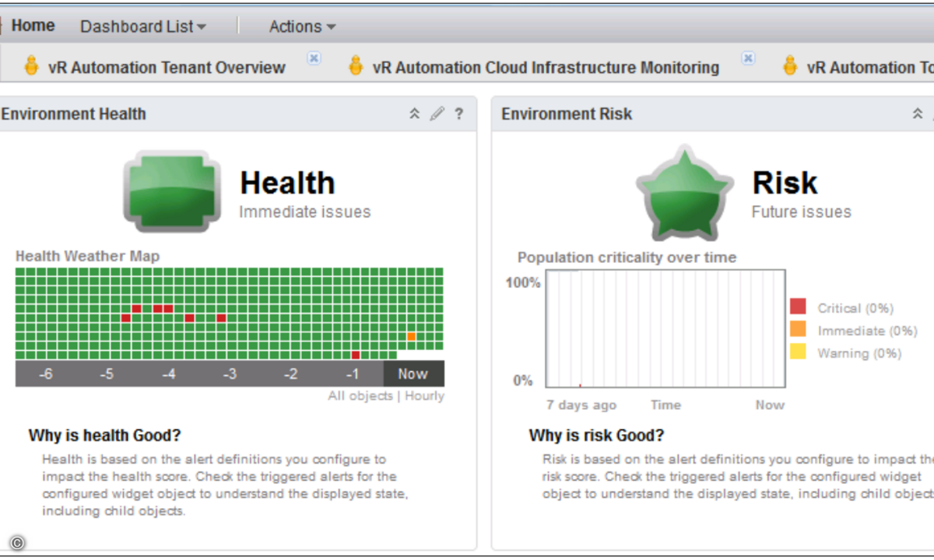Close the Cloud Infrastructure Monitoring tab

tap(748, 58)
